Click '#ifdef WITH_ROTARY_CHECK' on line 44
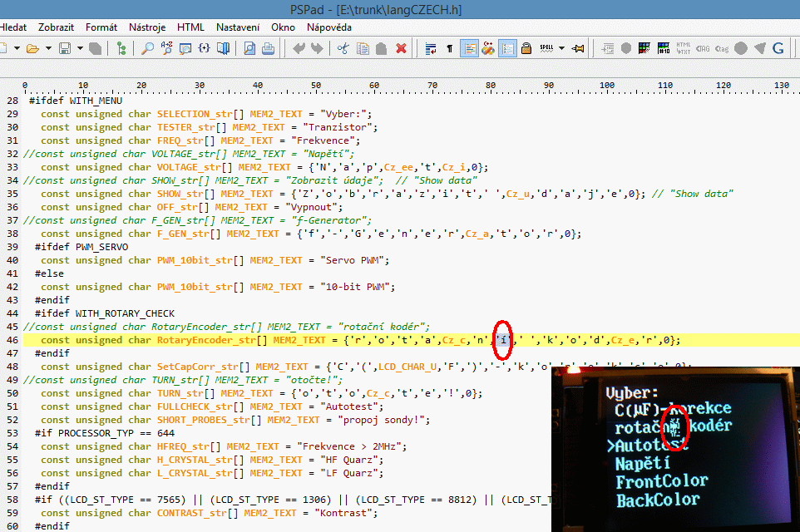This screenshot has width=800, height=532. [105, 313]
